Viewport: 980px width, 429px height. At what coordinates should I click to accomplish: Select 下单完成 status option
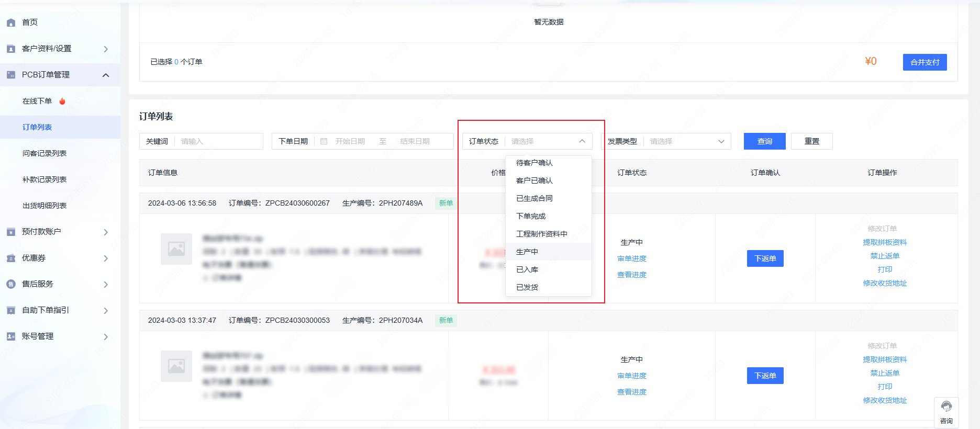click(x=549, y=216)
